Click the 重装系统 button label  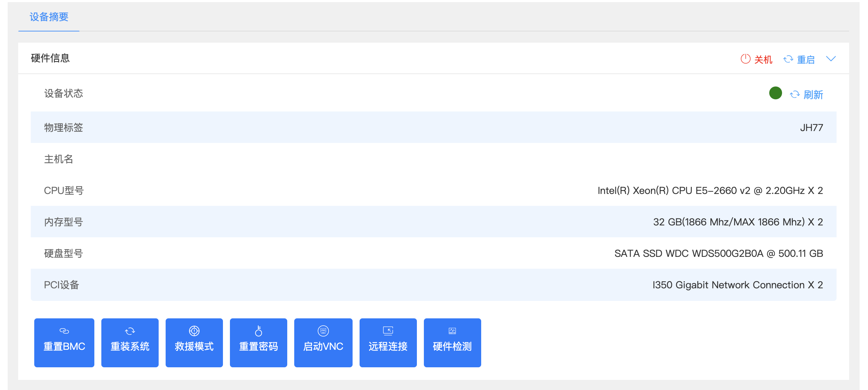[130, 346]
